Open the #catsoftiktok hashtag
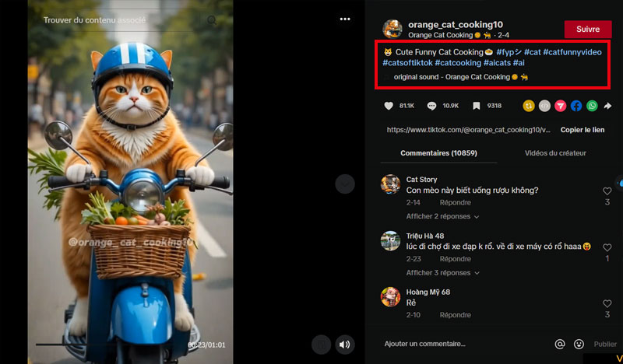 point(407,63)
